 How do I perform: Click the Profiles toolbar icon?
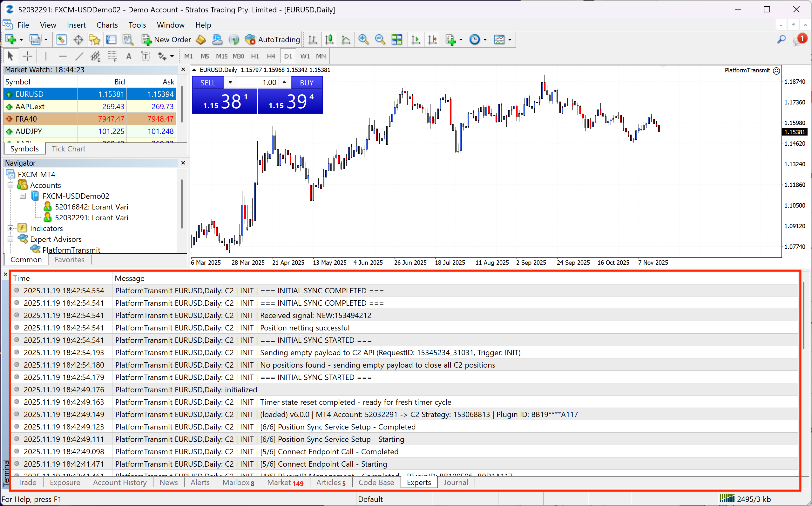click(35, 39)
